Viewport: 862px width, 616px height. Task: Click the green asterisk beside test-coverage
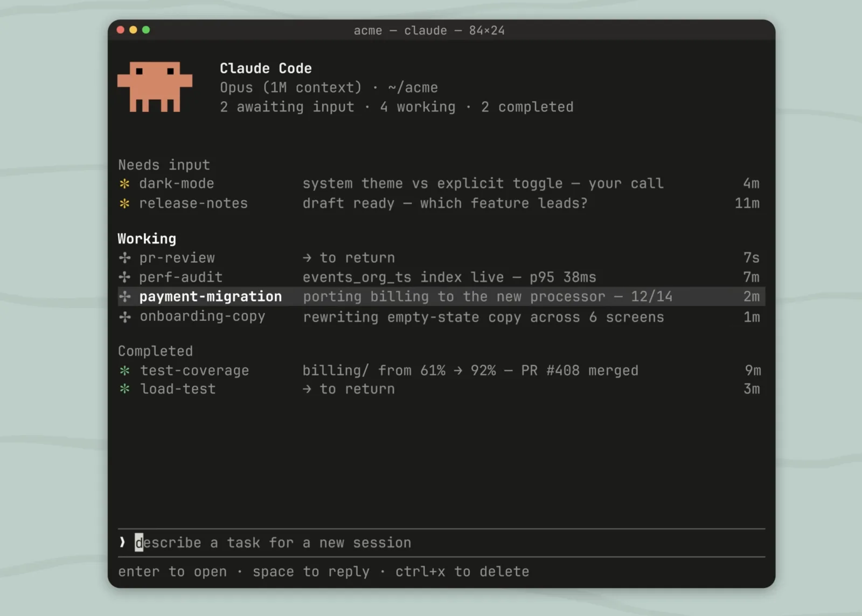[124, 370]
